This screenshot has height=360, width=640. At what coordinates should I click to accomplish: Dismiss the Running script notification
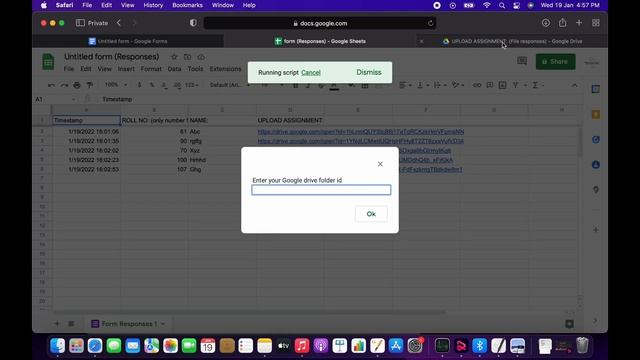(369, 72)
